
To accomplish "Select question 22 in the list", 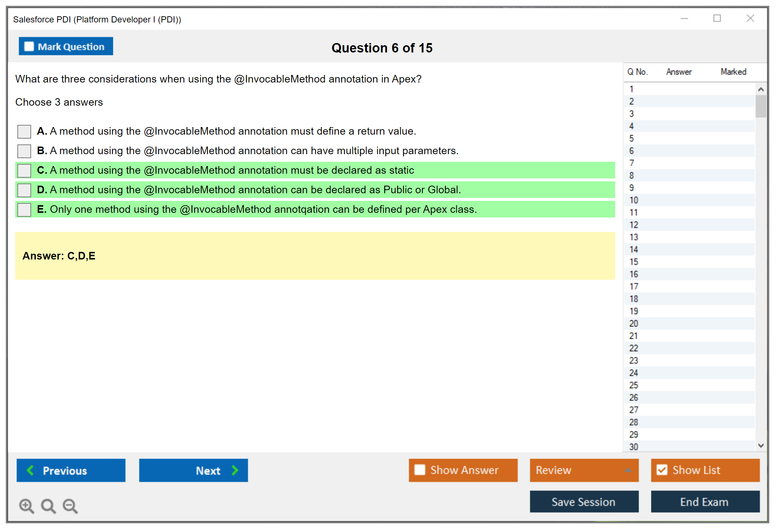I will tap(634, 348).
